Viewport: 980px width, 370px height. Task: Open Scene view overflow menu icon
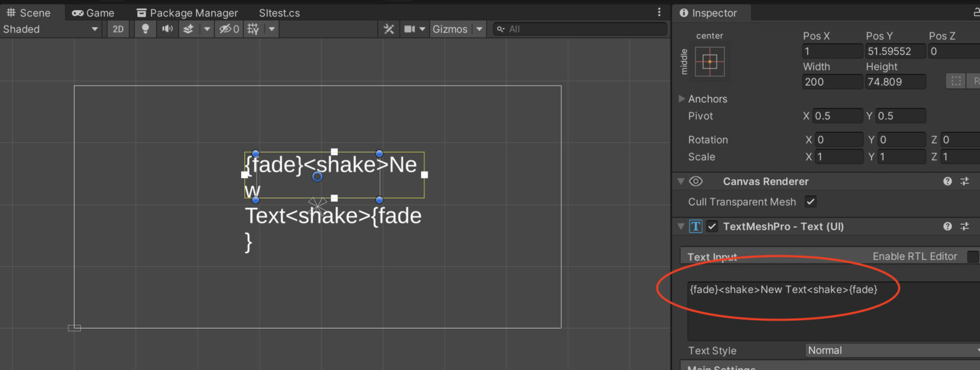coord(659,11)
